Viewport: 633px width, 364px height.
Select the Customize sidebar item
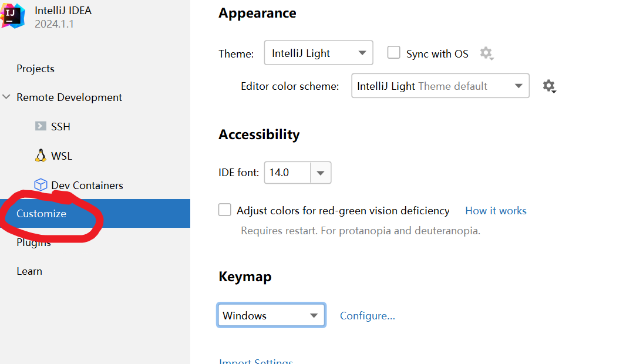[x=41, y=214]
